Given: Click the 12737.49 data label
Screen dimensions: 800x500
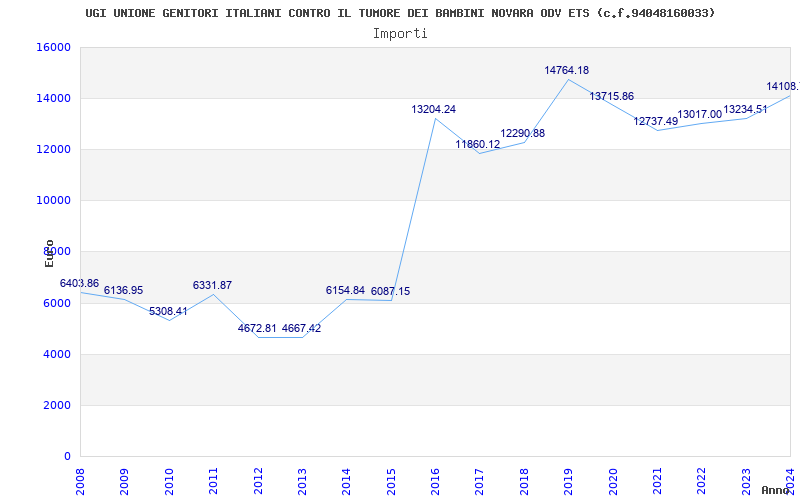Looking at the screenshot, I should coord(655,121).
